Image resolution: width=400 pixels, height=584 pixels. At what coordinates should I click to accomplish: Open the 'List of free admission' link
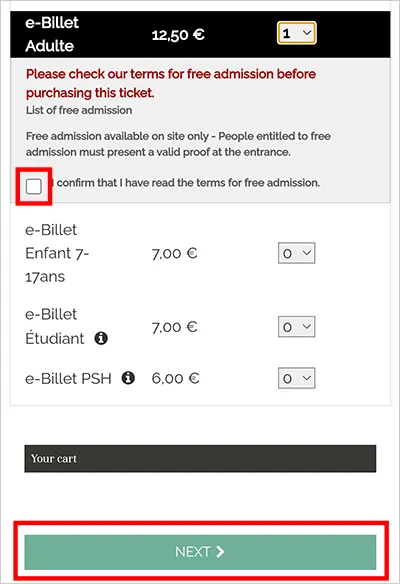point(79,110)
